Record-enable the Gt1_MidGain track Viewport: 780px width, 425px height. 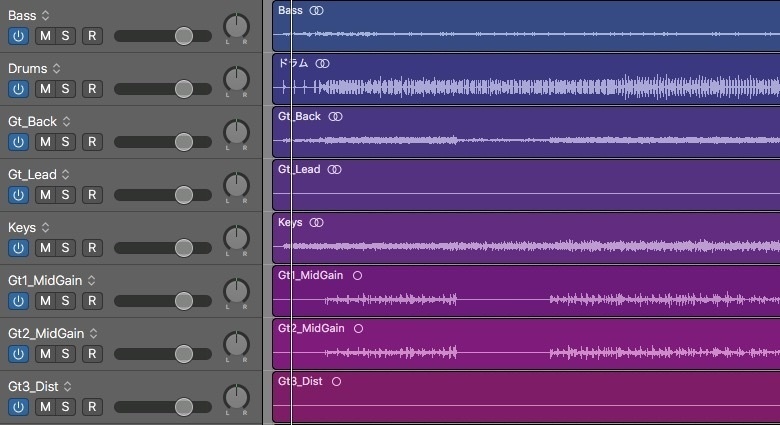point(92,301)
